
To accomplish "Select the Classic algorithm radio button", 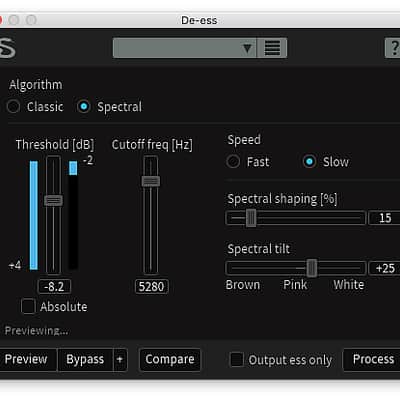I will tap(13, 107).
